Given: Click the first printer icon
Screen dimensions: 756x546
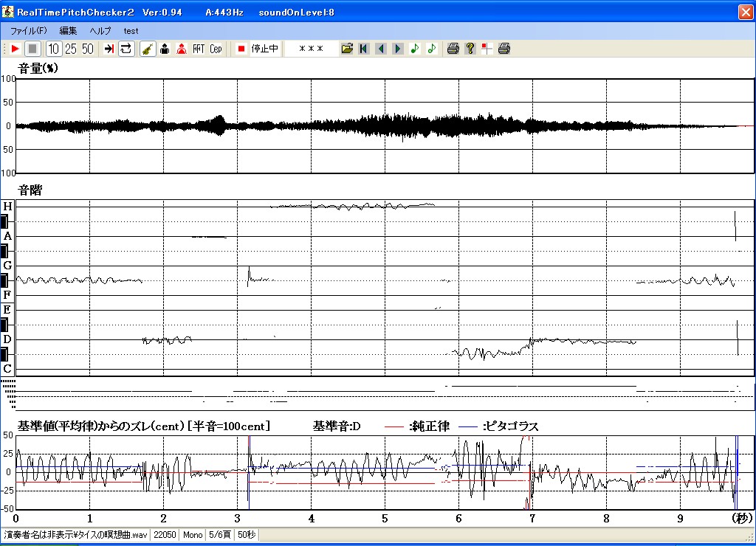Looking at the screenshot, I should coord(453,49).
